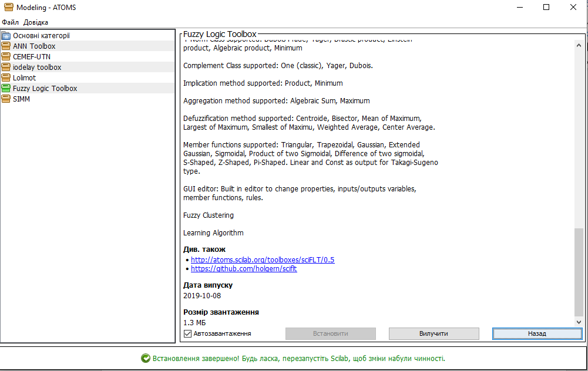Click the release date 2019-10-08
The width and height of the screenshot is (588, 371).
coord(202,296)
